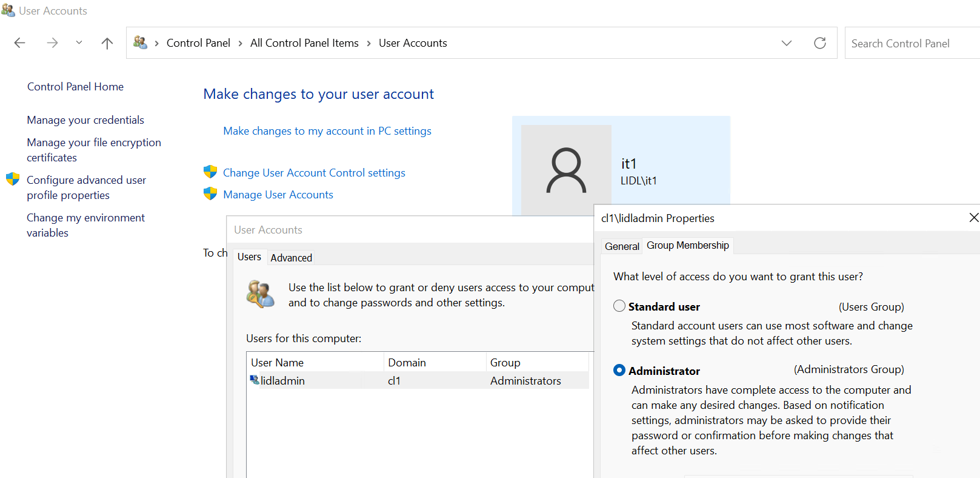980x478 pixels.
Task: Open the recent locations dropdown arrow
Action: (79, 43)
